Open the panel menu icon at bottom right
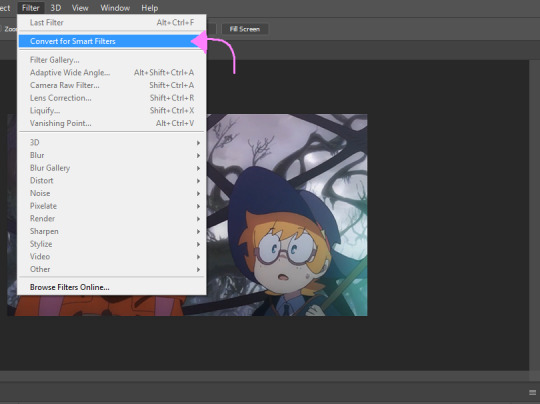 532,393
